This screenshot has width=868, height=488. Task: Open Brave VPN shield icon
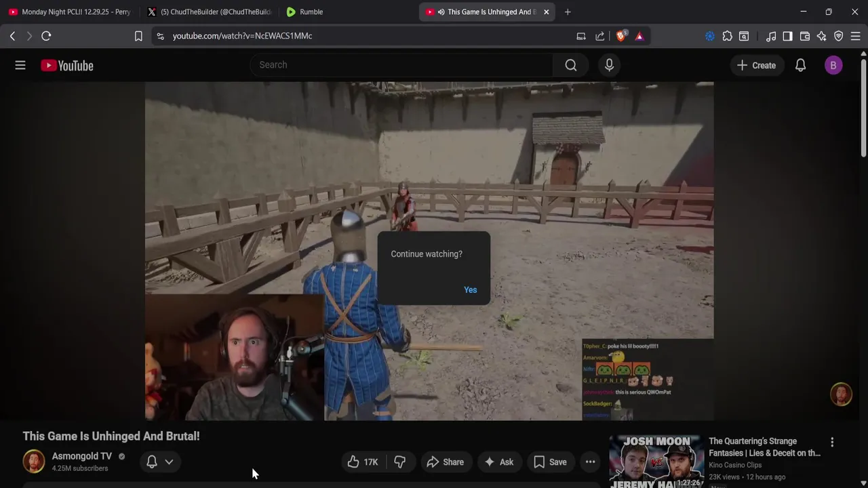pyautogui.click(x=839, y=36)
